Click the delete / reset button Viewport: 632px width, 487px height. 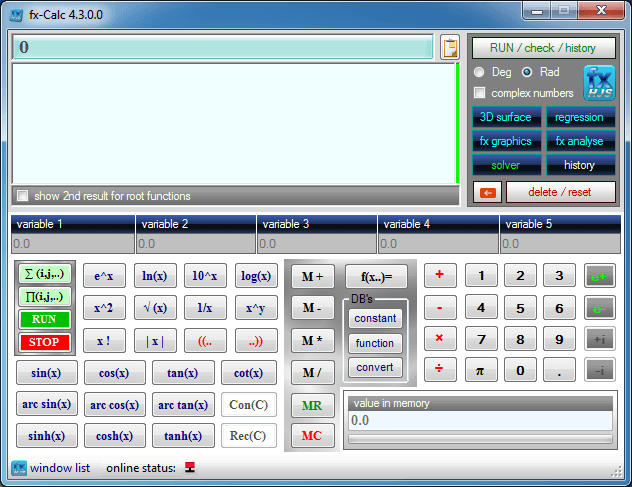point(561,192)
